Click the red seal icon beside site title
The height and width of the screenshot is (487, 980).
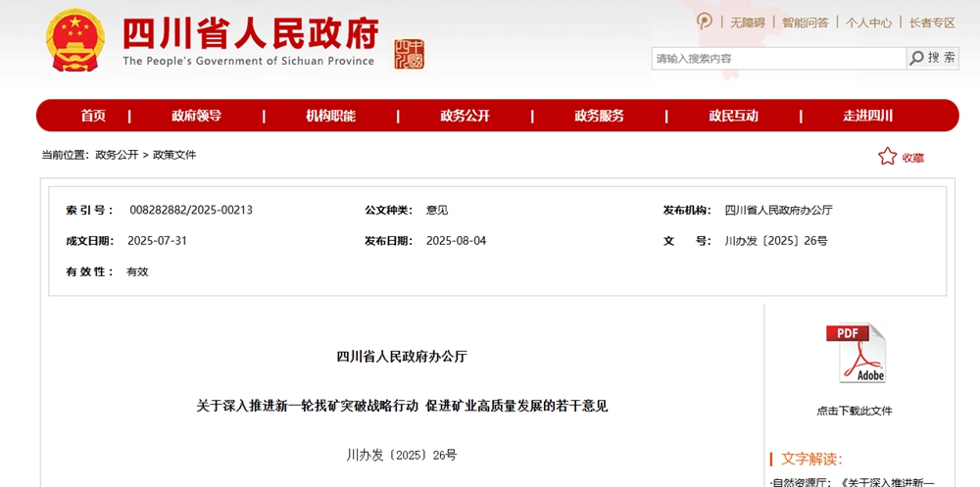(x=409, y=54)
